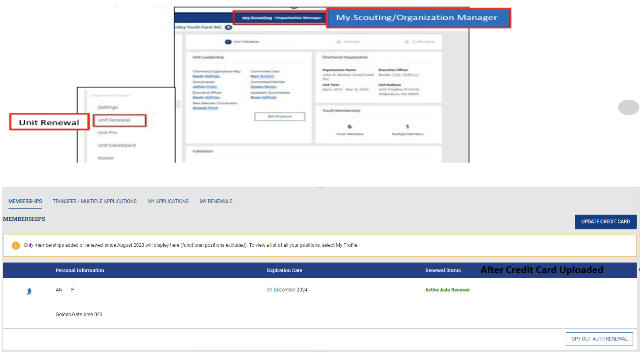Viewport: 644px width, 355px height.
Task: Open Unit Dashboard in the sidebar menu
Action: 117,145
